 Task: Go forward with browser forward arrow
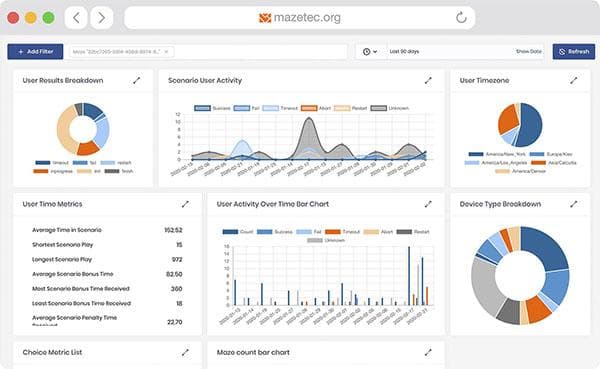point(101,18)
